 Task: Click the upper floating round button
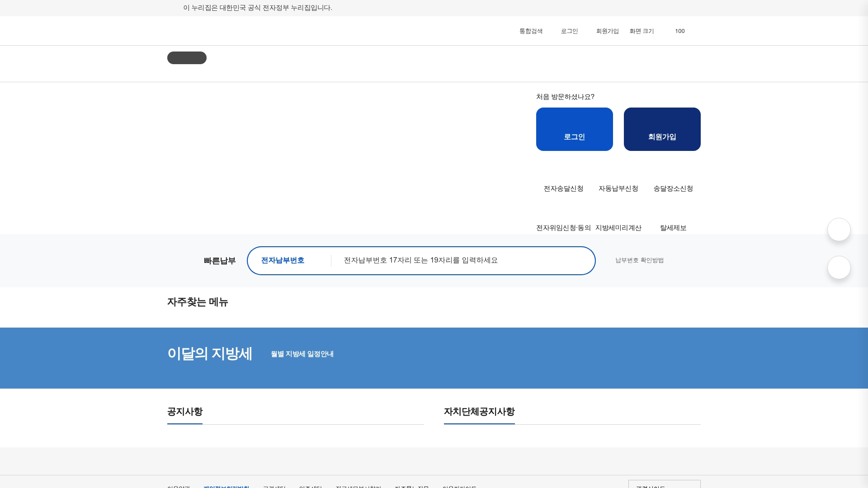[x=839, y=230]
